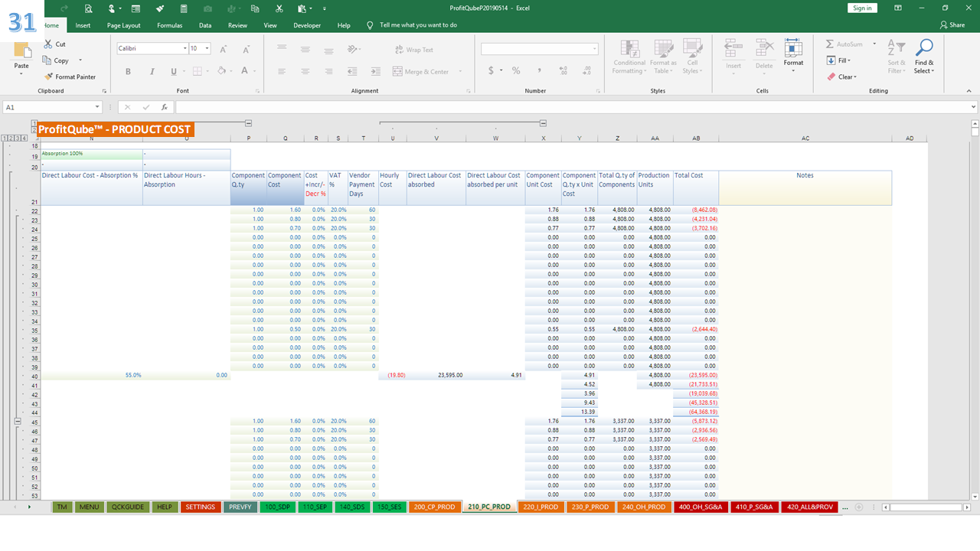
Task: Open the Insert ribbon tab
Action: click(x=83, y=25)
